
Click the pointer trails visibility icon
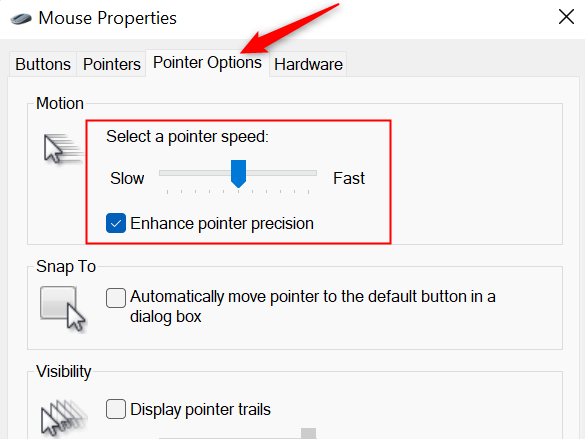63,418
